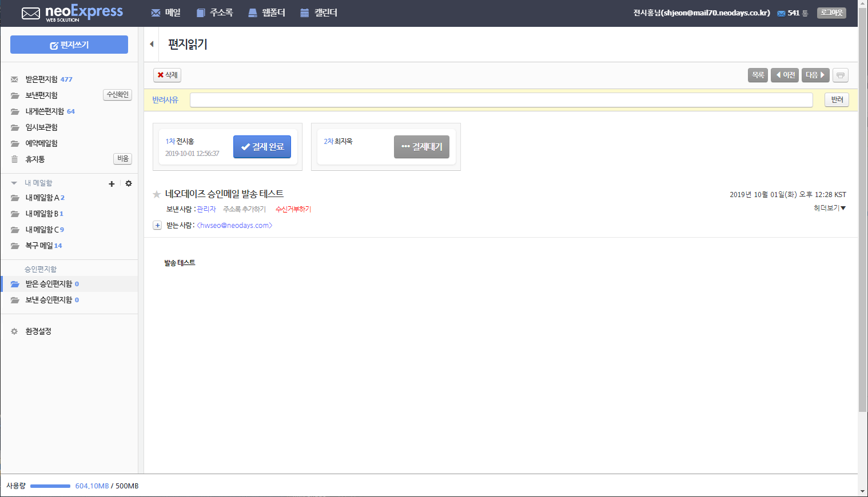
Task: Open 내메일함 B folder
Action: 42,214
